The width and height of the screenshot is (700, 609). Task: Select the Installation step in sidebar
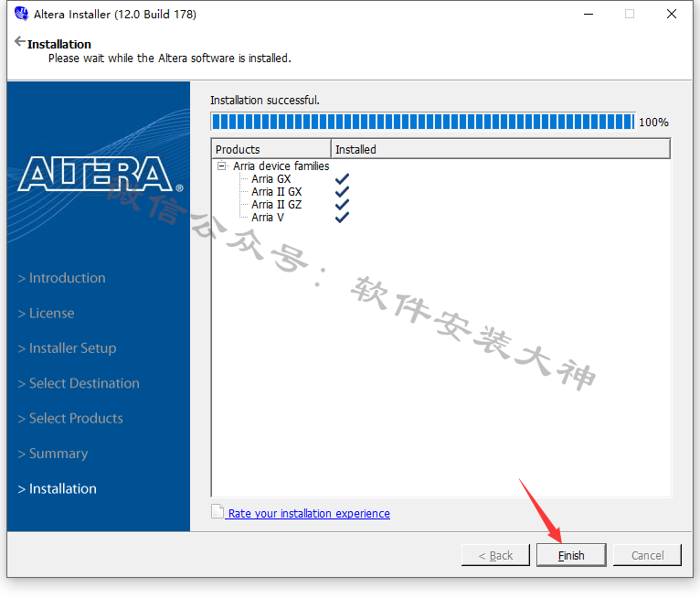[58, 489]
